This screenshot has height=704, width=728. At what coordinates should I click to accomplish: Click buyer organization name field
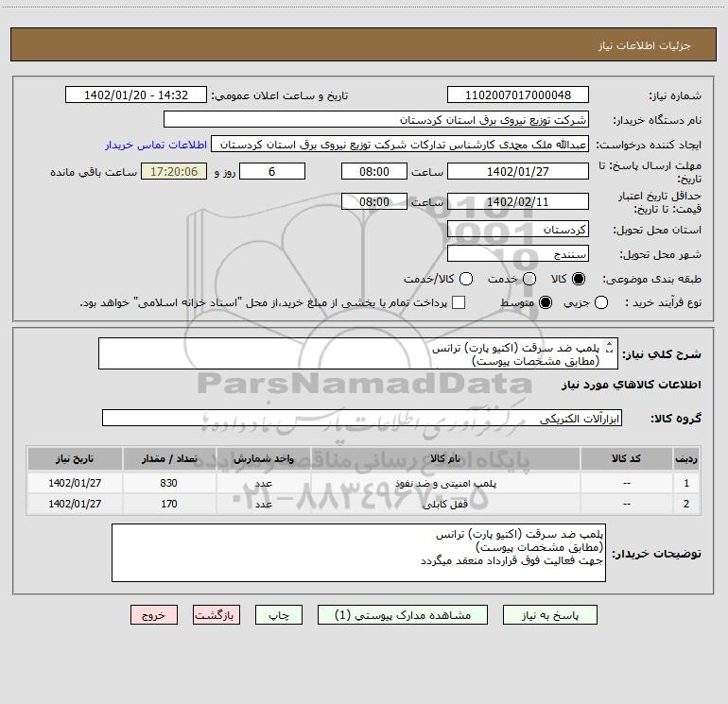(376, 119)
